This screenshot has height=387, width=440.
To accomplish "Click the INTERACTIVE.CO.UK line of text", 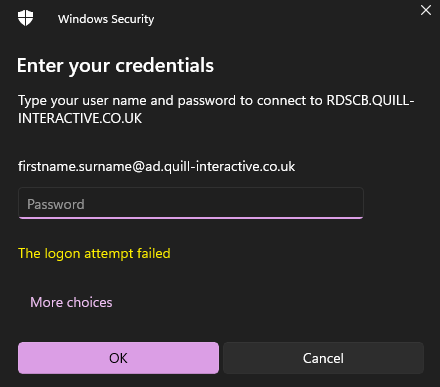I will (80, 118).
